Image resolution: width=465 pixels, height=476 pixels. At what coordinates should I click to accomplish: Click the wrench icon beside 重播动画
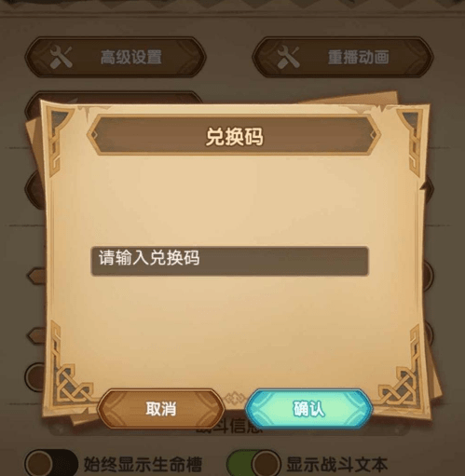tap(288, 57)
